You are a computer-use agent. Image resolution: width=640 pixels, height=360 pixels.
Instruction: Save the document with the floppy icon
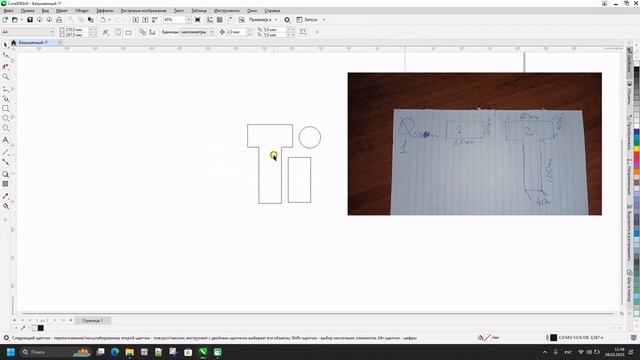click(x=30, y=20)
